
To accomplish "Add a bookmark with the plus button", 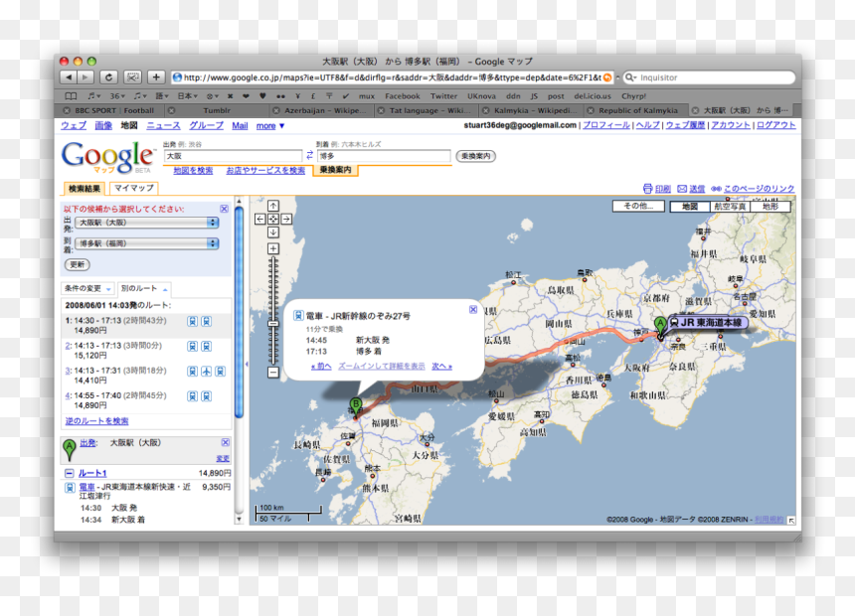I will click(156, 77).
